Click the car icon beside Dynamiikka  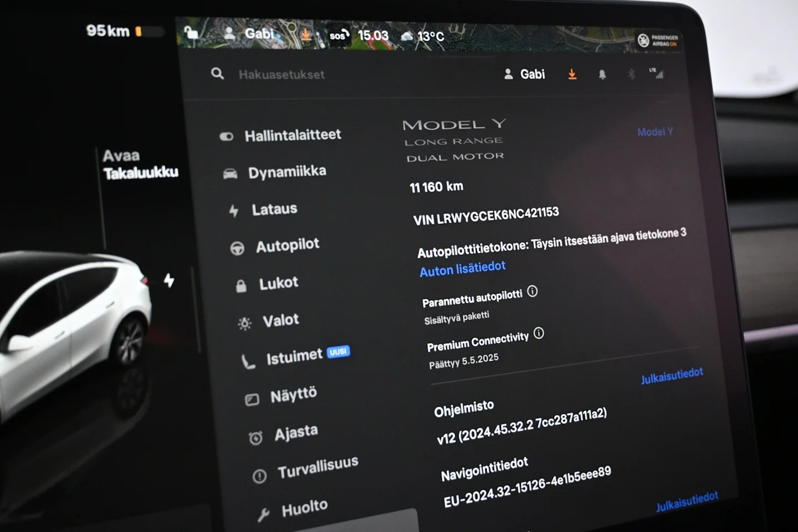230,174
